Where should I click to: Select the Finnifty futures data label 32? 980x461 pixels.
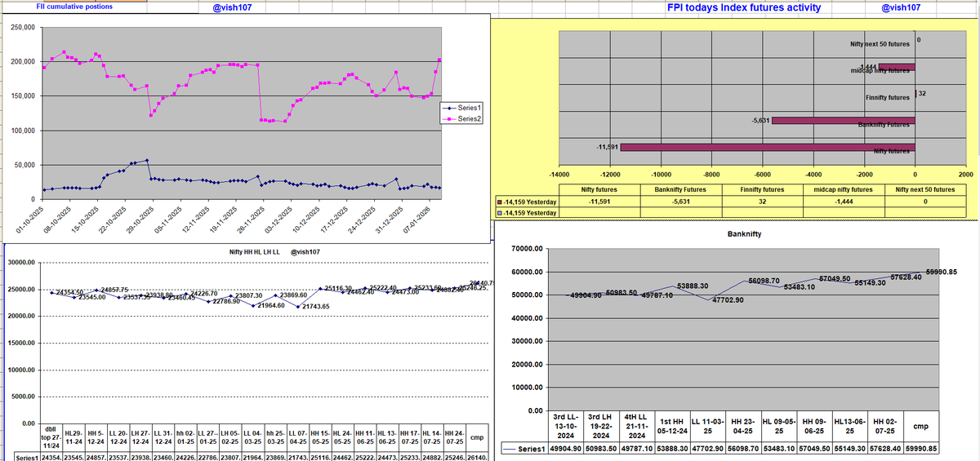click(922, 94)
